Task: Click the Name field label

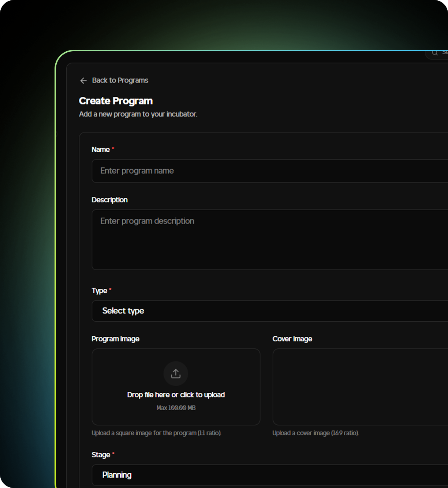Action: [101, 149]
